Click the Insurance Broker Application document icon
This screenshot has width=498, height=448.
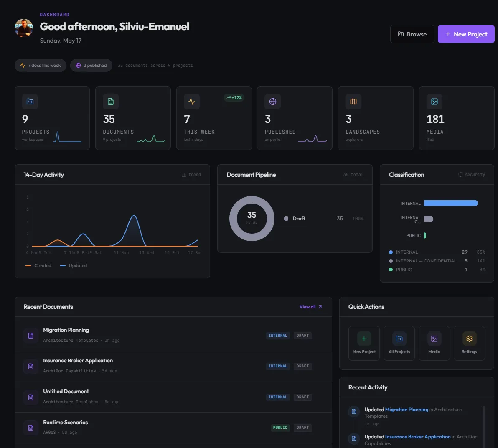click(x=31, y=367)
